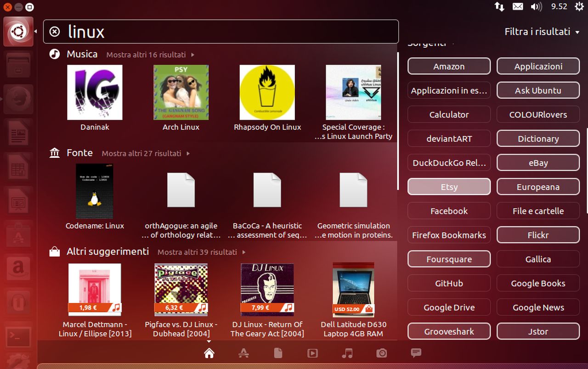Launch LibreOffice Calc from the launcher
Screen dimensions: 588x369
(x=18, y=168)
